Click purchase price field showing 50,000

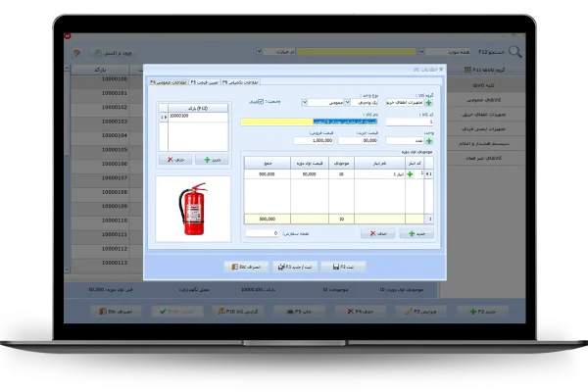pyautogui.click(x=358, y=140)
